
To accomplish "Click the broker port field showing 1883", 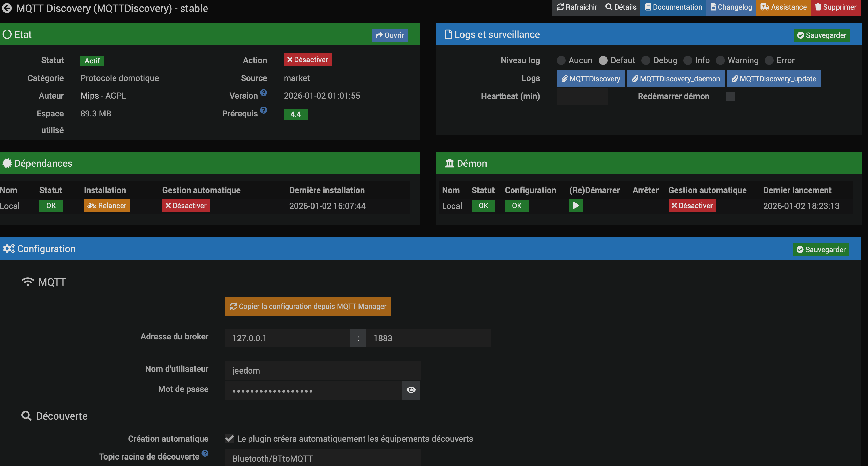I will point(428,338).
